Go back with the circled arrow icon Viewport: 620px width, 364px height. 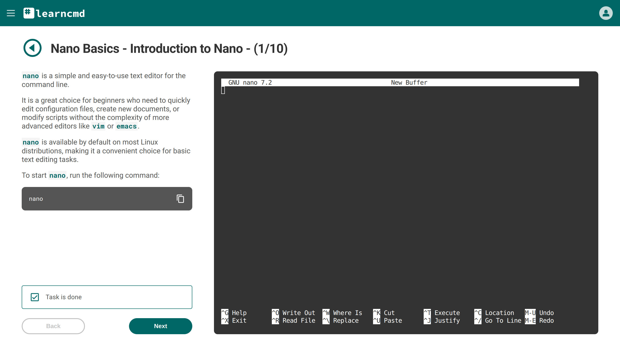click(33, 48)
